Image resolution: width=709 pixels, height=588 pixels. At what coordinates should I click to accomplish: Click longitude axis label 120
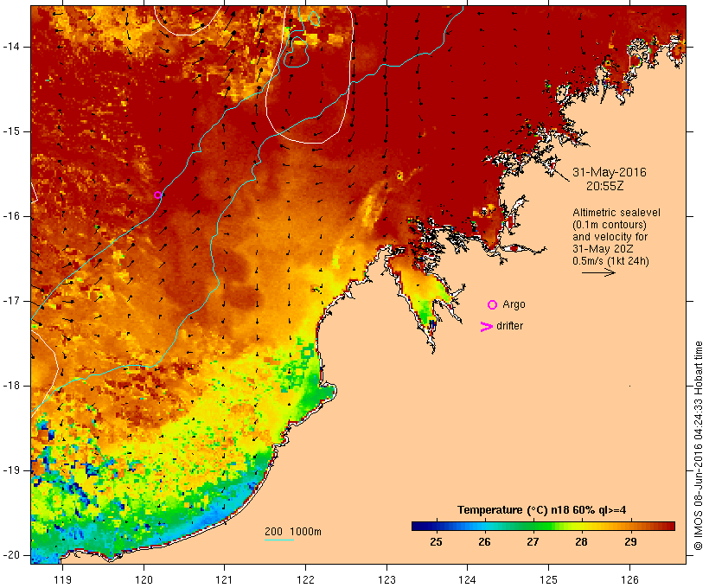click(144, 579)
